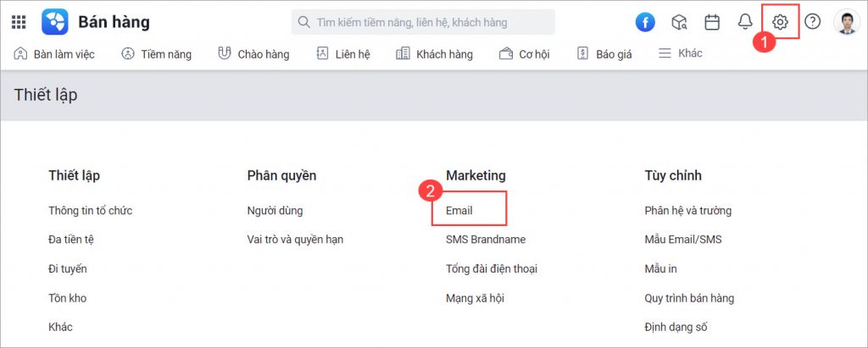
Task: Open Tồn kho settings
Action: [68, 298]
